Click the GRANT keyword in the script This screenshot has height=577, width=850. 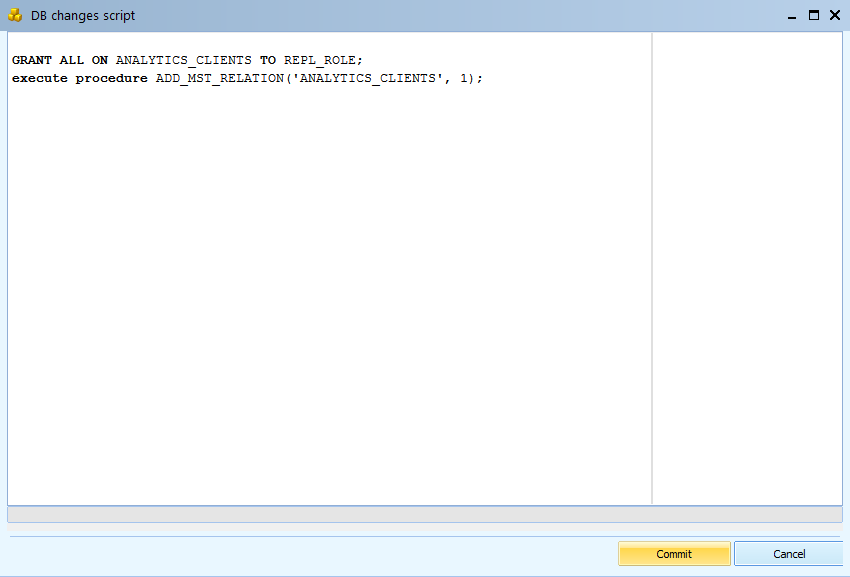tap(32, 60)
